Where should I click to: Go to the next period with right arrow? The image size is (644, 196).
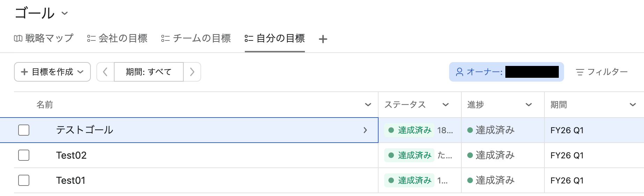[x=192, y=72]
